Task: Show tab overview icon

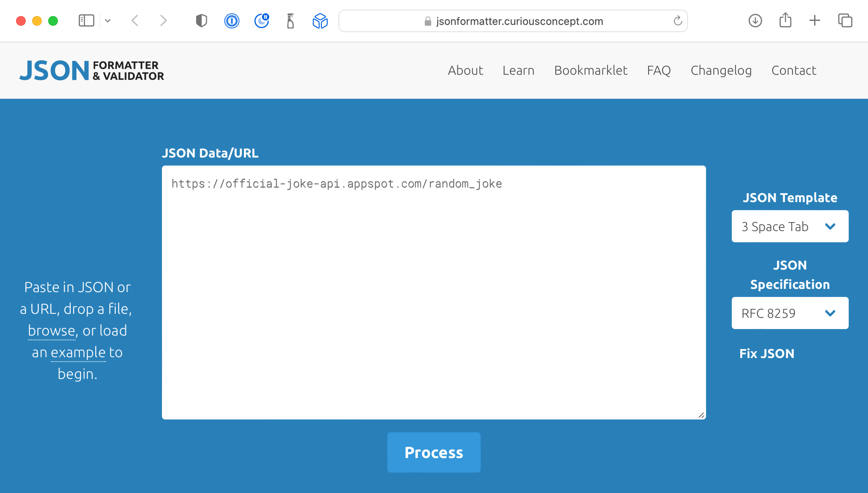Action: click(845, 20)
